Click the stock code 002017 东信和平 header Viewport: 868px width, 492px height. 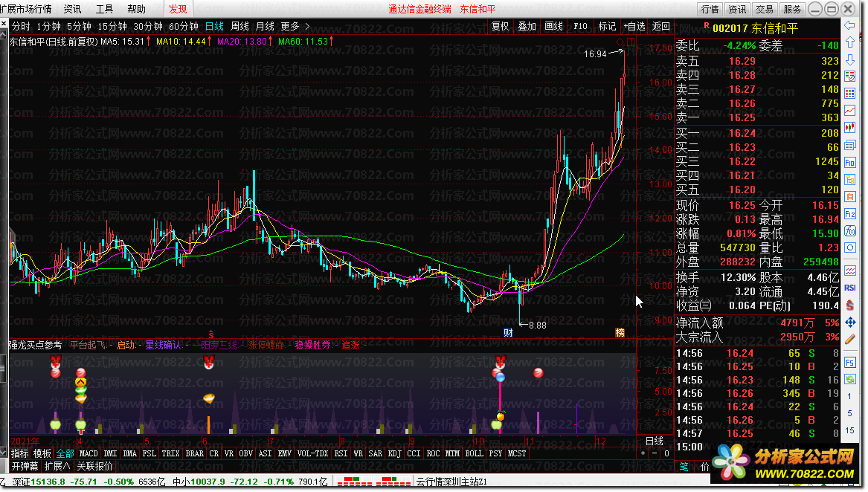coord(755,28)
